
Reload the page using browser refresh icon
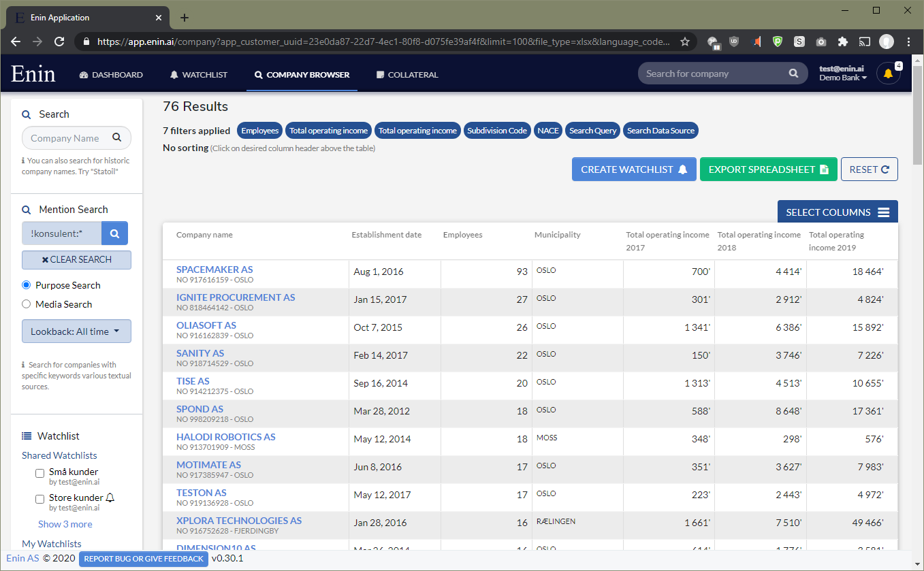(x=59, y=42)
